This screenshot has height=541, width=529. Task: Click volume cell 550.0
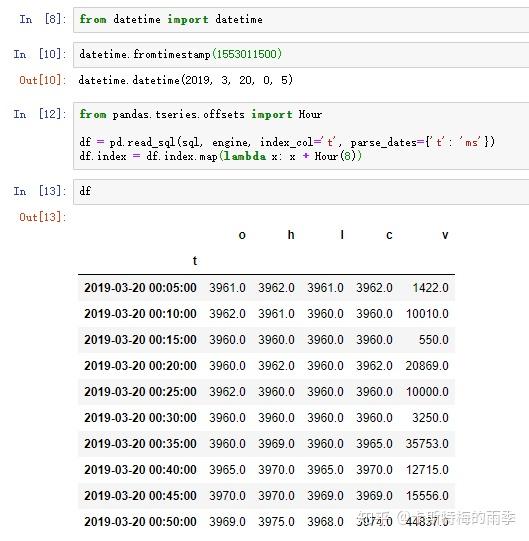pyautogui.click(x=434, y=340)
